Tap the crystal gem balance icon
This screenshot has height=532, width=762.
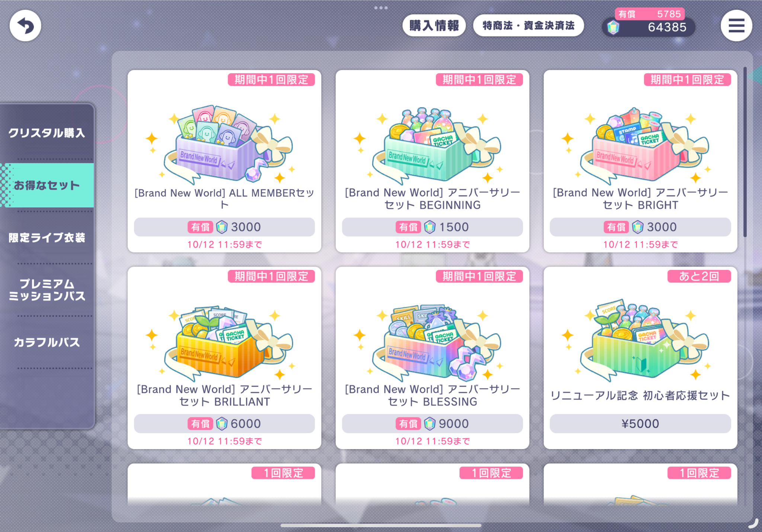tap(613, 27)
